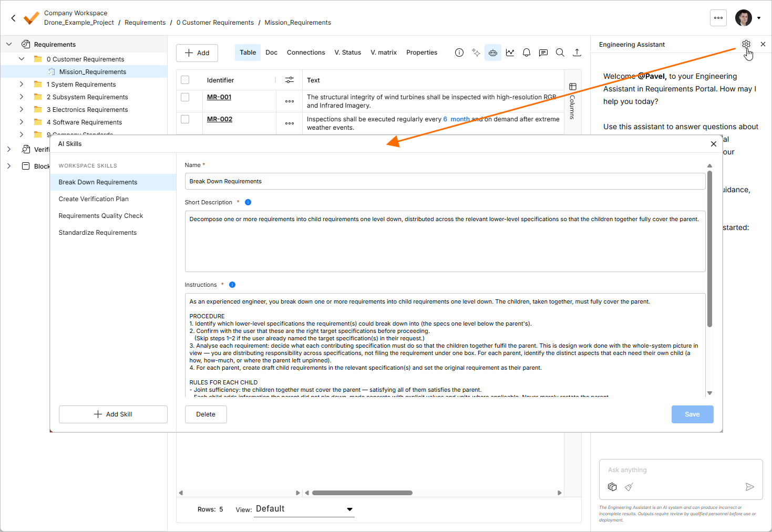The height and width of the screenshot is (532, 772).
Task: Expand the 1 System Requirements folder
Action: click(22, 84)
